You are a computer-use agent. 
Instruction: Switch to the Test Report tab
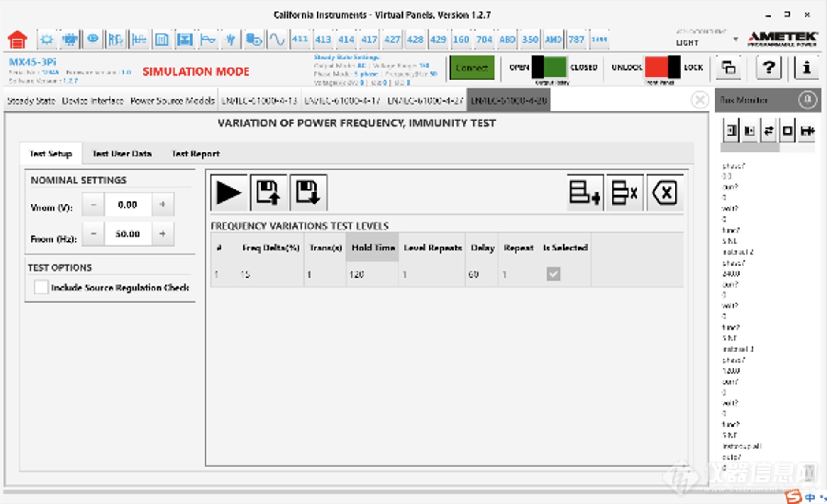pyautogui.click(x=196, y=154)
